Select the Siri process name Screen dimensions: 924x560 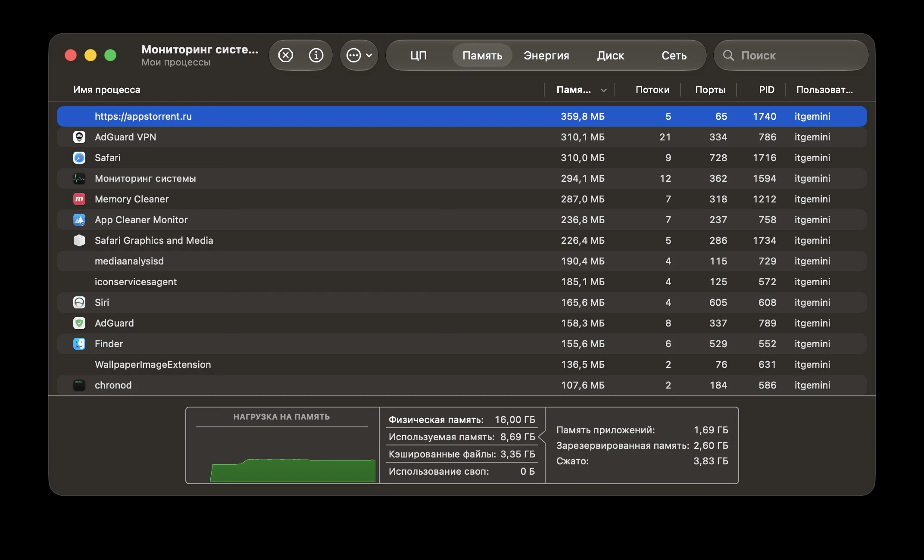click(102, 302)
